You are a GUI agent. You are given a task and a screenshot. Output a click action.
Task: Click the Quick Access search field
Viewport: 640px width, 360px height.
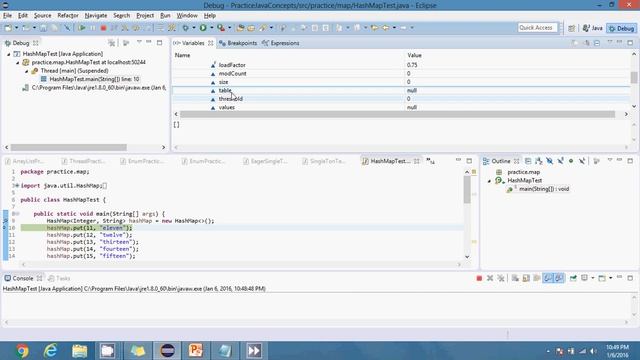(537, 28)
